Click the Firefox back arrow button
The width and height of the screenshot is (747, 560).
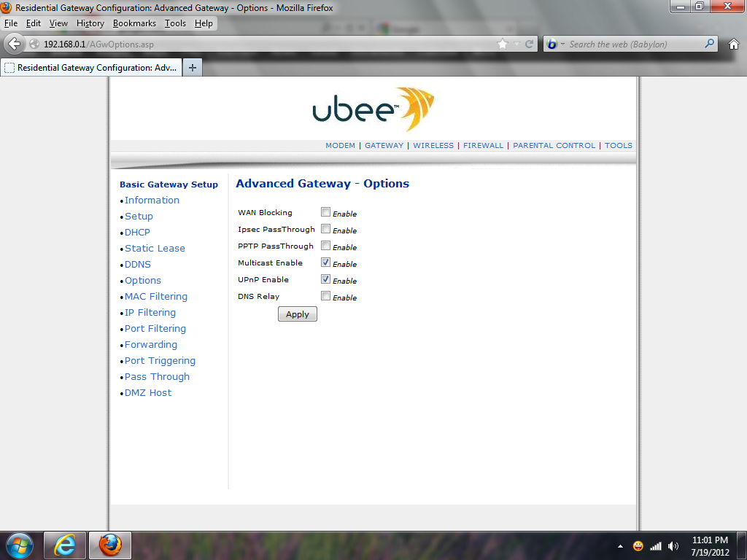14,44
